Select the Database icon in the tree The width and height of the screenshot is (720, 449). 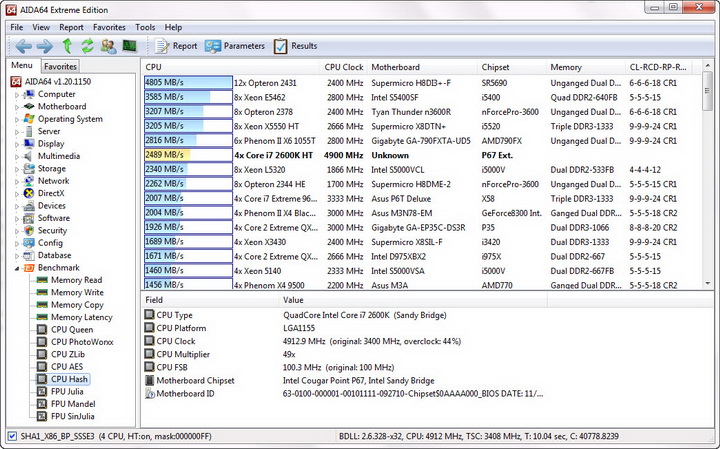click(29, 255)
